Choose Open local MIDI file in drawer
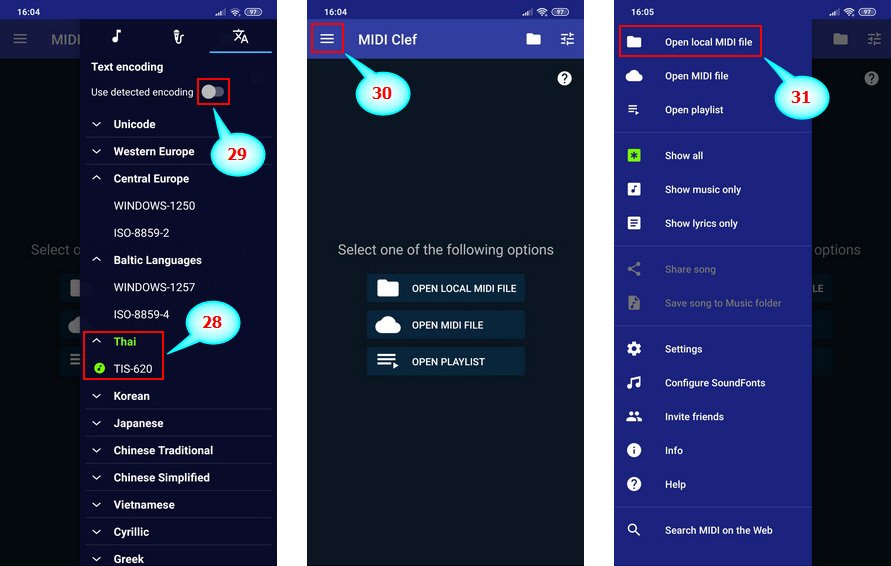 click(713, 41)
